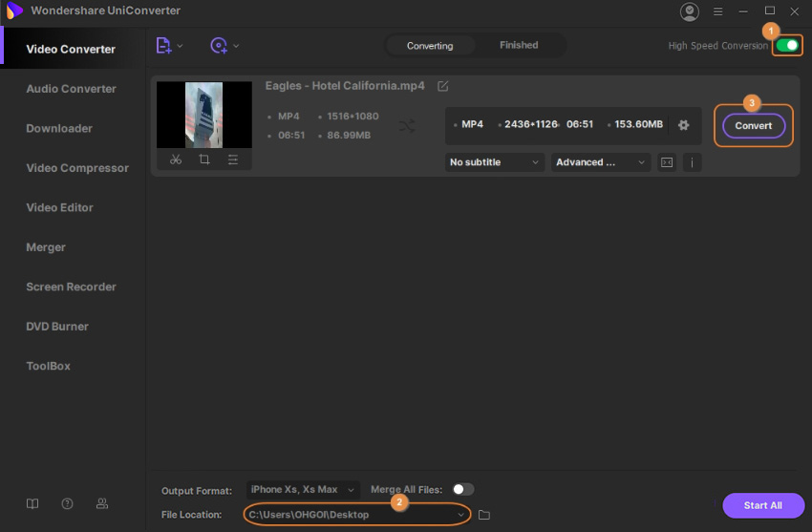Enable the Merge All Files switch

pos(462,489)
